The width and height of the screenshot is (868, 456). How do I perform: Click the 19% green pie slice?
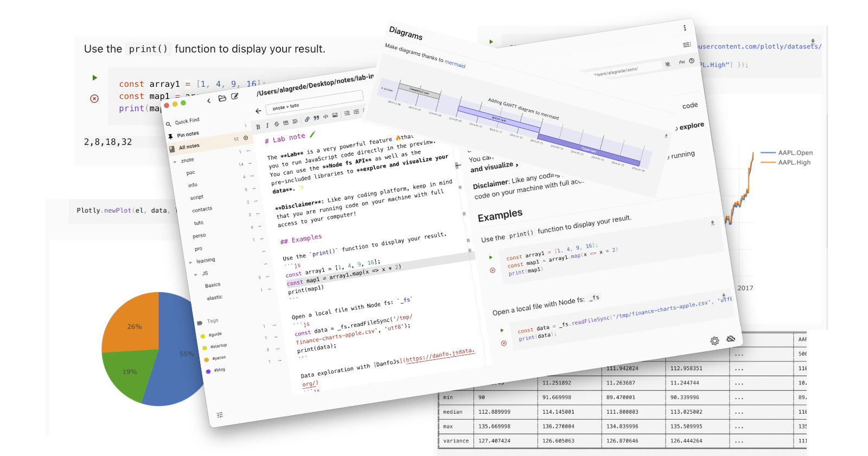click(x=129, y=375)
